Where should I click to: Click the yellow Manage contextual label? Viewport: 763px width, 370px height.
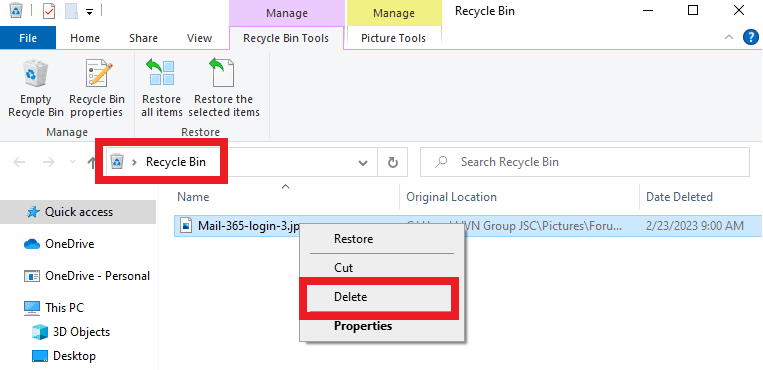click(x=393, y=13)
